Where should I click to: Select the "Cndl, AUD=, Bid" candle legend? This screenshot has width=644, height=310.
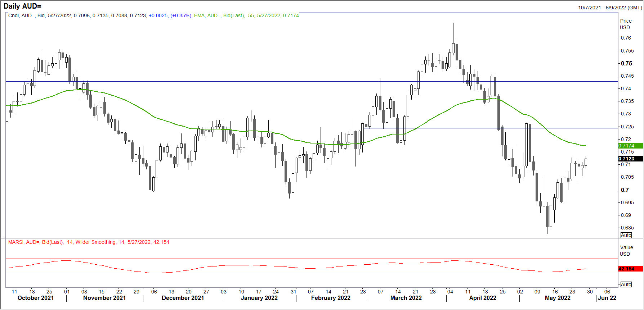pos(27,15)
